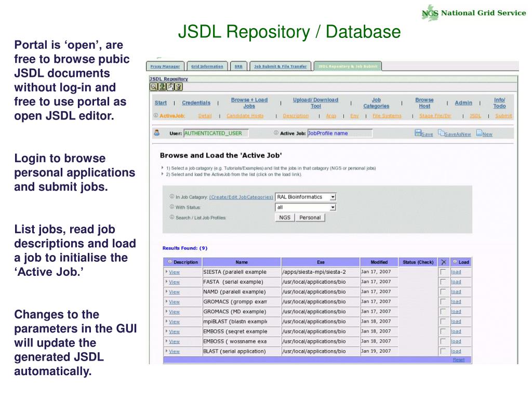Click load link for BLAST serial application
This screenshot has height=399, width=532.
(456, 351)
